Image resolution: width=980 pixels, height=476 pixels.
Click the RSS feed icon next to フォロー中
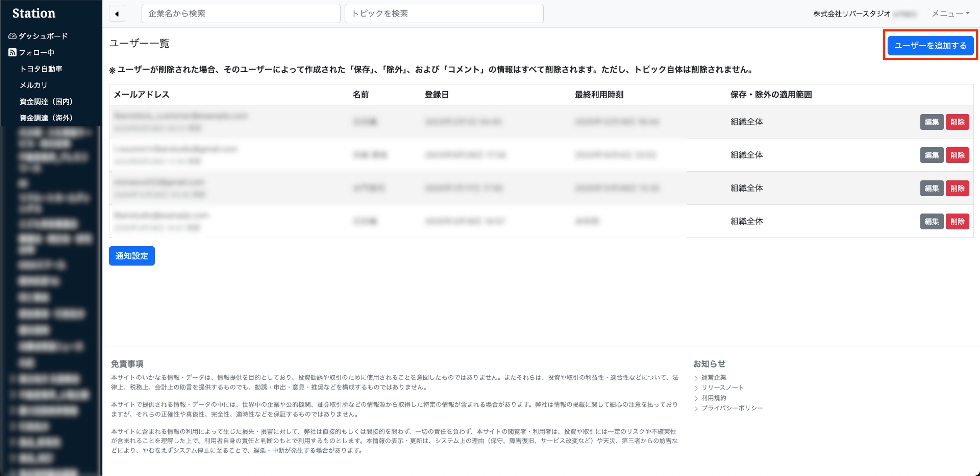click(x=12, y=52)
